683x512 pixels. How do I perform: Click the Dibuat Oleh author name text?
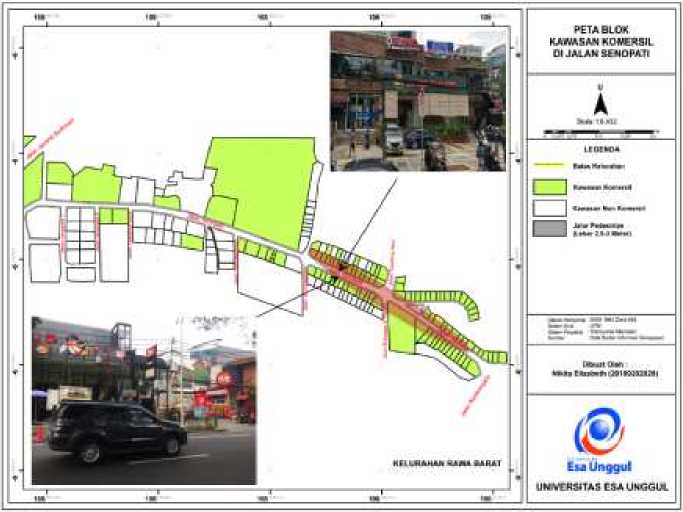coord(599,372)
